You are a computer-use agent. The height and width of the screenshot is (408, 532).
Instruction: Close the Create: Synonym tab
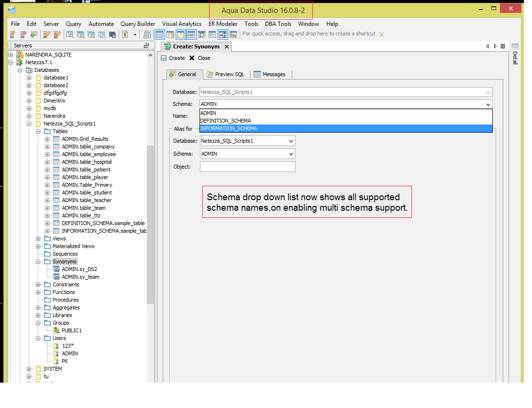click(x=227, y=46)
